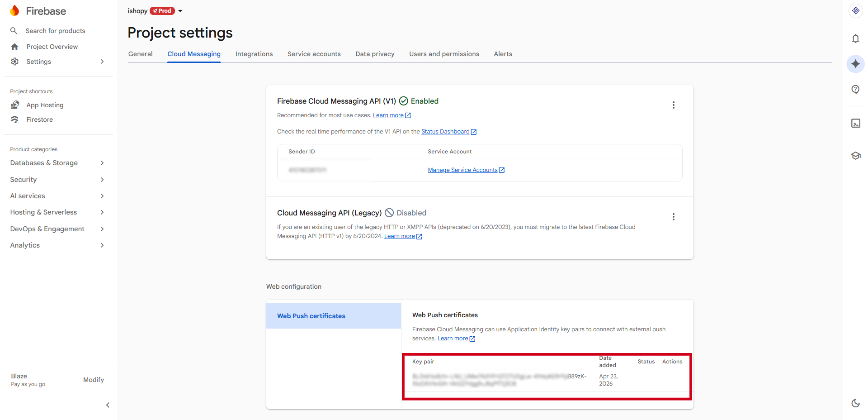Click the Apr 23, 2026 date cell
Viewport: 868px width, 420px height.
(608, 380)
